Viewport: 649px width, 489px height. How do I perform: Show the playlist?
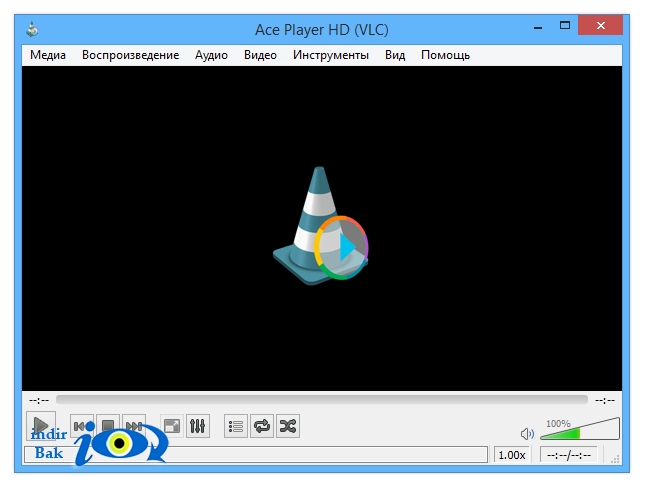[236, 426]
